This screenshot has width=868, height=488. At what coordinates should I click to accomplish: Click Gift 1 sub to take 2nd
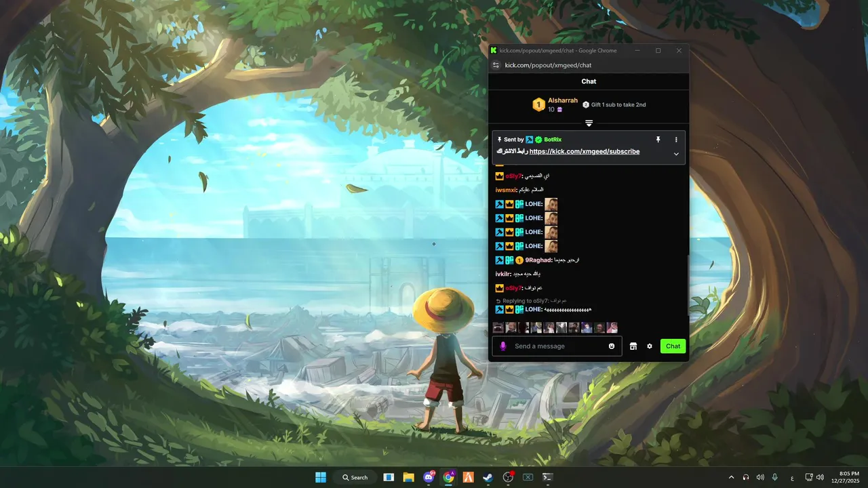click(618, 105)
